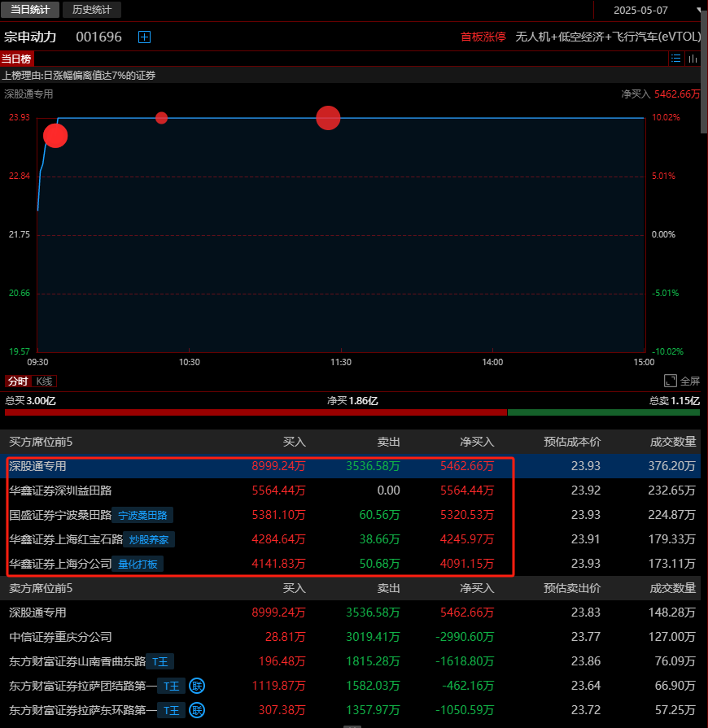The image size is (708, 728).
Task: Click the vertical scrollbar thumb
Action: click(x=703, y=72)
